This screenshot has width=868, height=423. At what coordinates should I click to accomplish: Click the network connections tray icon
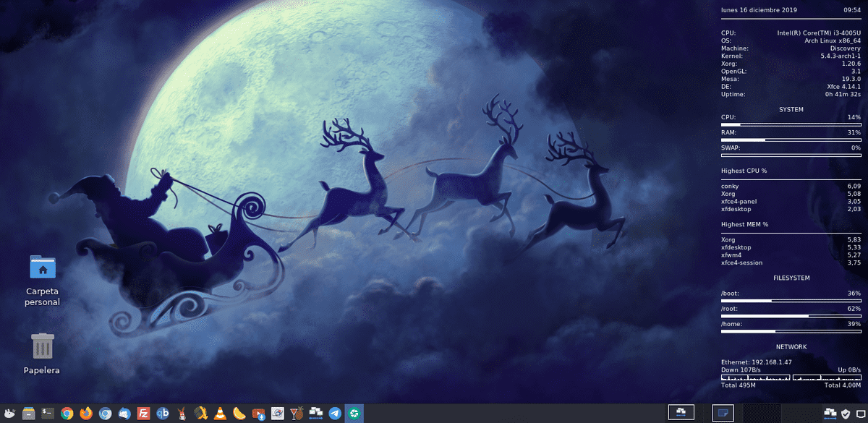click(x=830, y=414)
